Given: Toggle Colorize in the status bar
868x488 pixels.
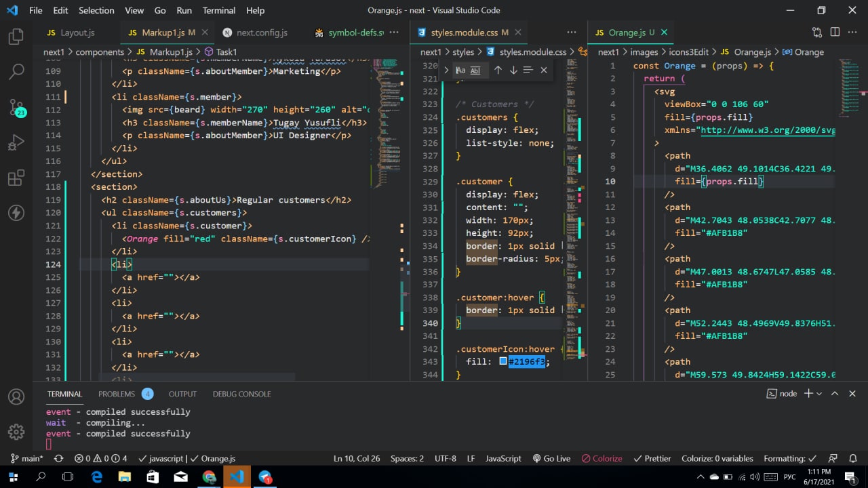Looking at the screenshot, I should pyautogui.click(x=601, y=458).
